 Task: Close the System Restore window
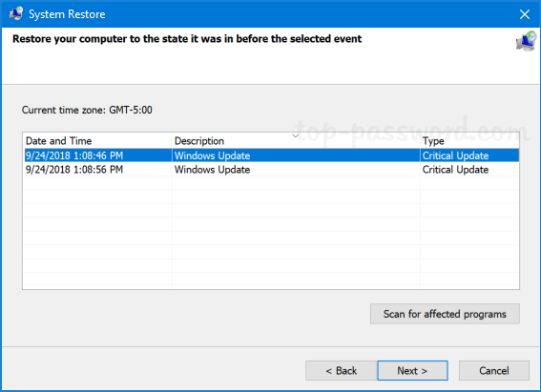click(525, 14)
